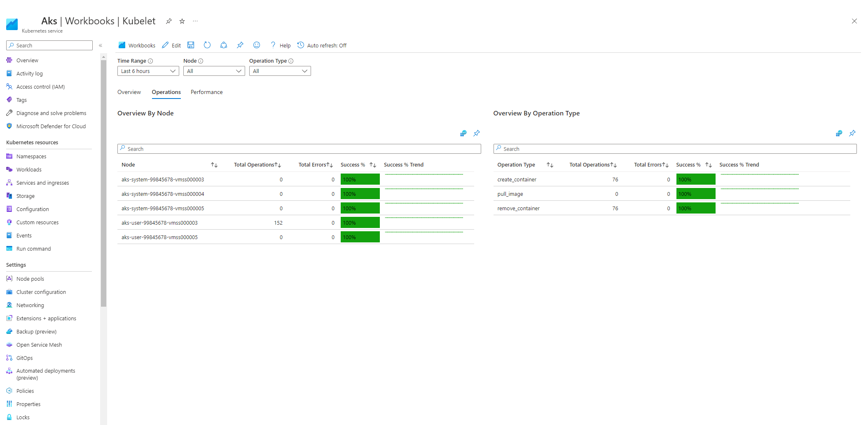Switch to the Performance tab
This screenshot has height=425, width=868.
pos(206,92)
